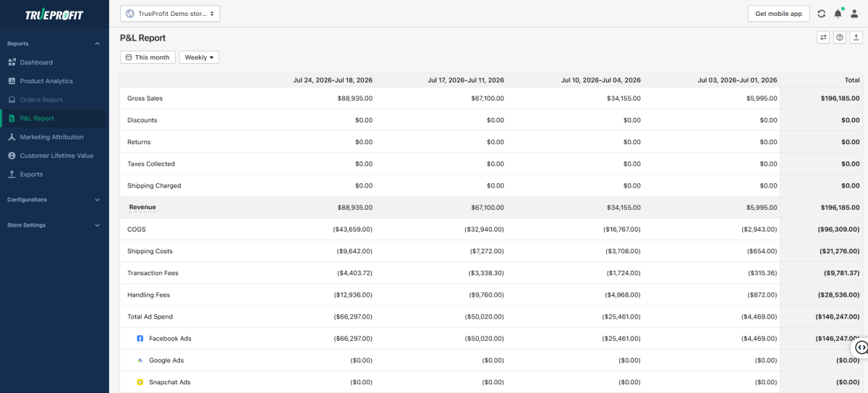This screenshot has height=393, width=868.
Task: Select the Taxes Collected row label
Action: coord(151,164)
